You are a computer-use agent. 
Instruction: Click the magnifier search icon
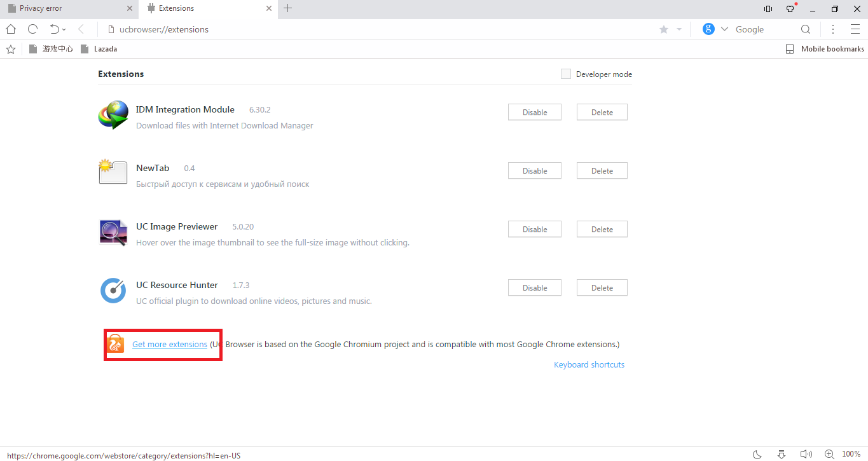click(806, 29)
